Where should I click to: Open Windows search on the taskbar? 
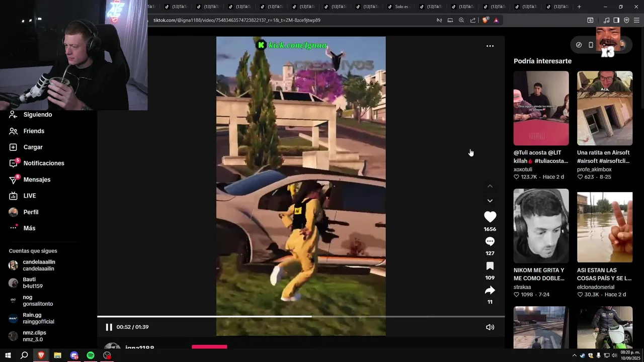(24, 355)
